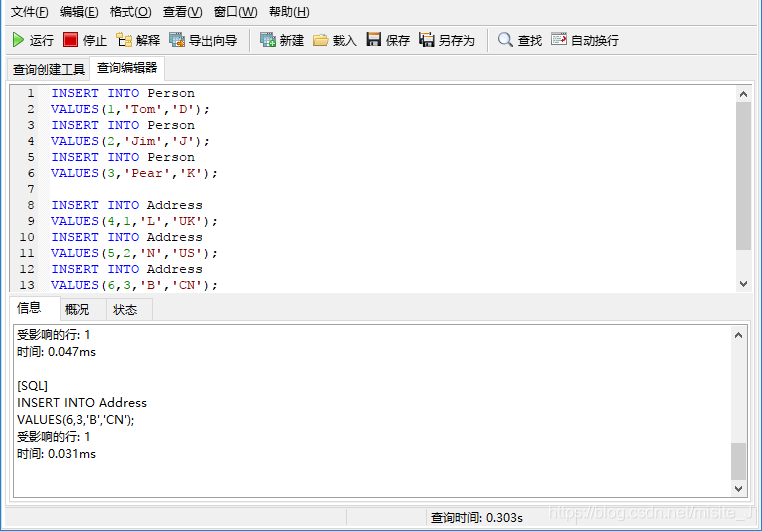Screen dimensions: 762x531
Task: Open the 帮助(H) menu
Action: (289, 12)
